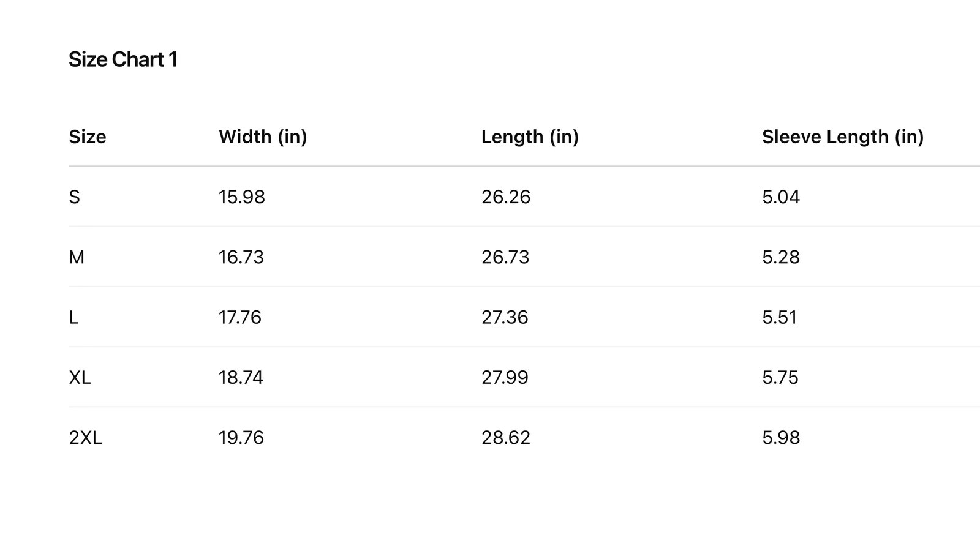Select the 5.98 sleeve length cell
Viewport: 980px width, 551px height.
coord(781,438)
